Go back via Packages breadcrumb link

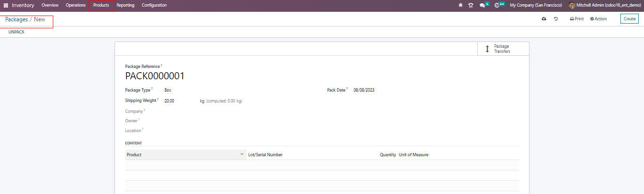click(x=17, y=19)
